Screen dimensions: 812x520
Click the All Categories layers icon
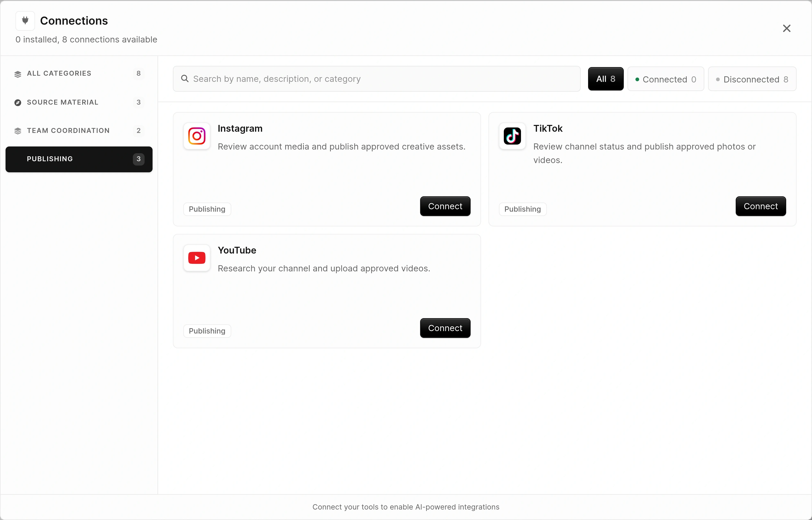point(18,74)
